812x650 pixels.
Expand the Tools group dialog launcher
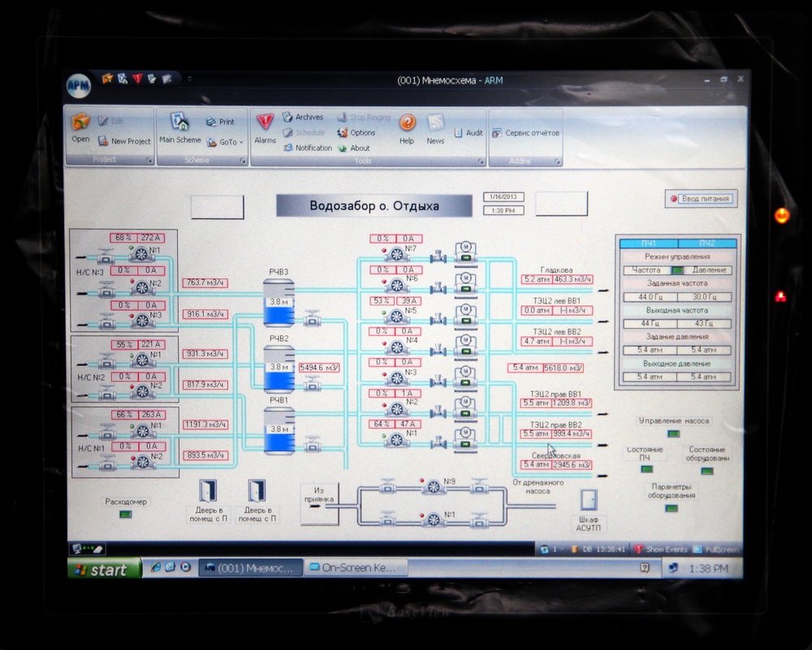click(481, 161)
